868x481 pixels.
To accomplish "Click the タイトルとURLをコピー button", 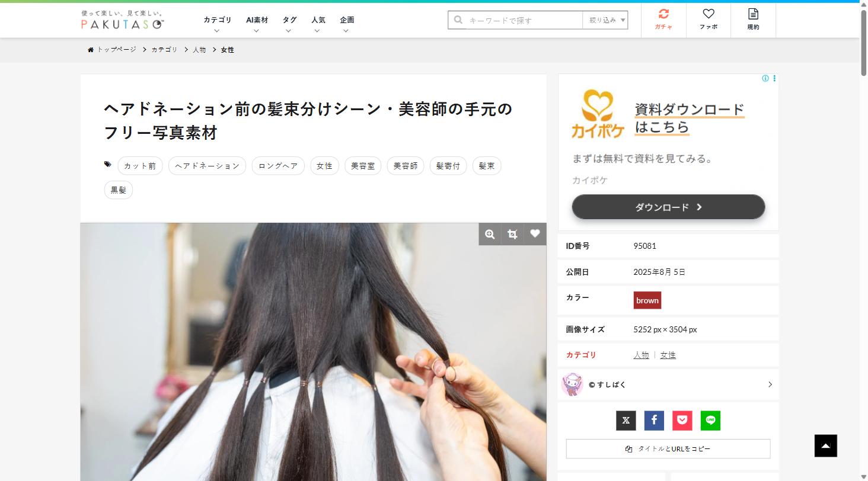I will (x=668, y=449).
